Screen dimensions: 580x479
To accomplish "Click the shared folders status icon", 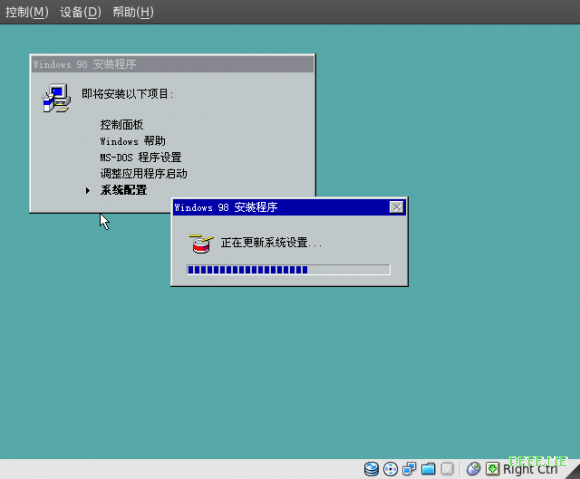I will pos(428,469).
